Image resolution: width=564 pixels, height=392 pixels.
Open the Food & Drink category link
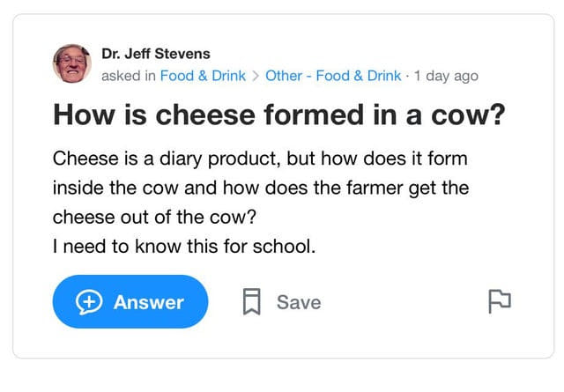(203, 76)
